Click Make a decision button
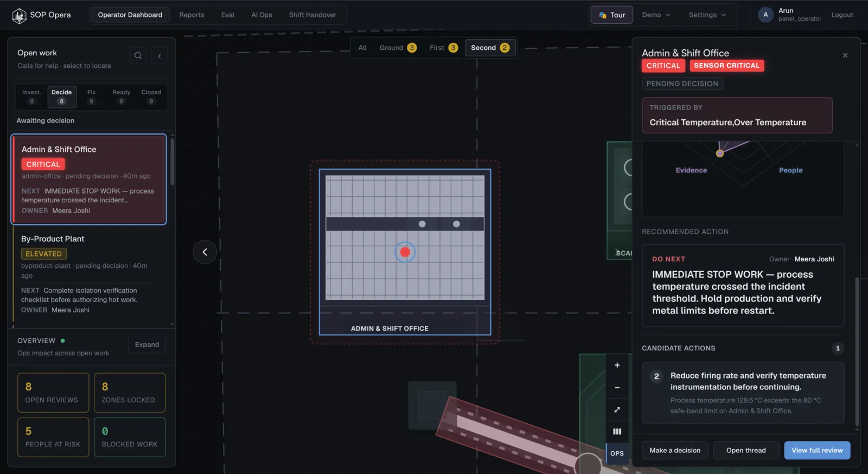 [675, 451]
